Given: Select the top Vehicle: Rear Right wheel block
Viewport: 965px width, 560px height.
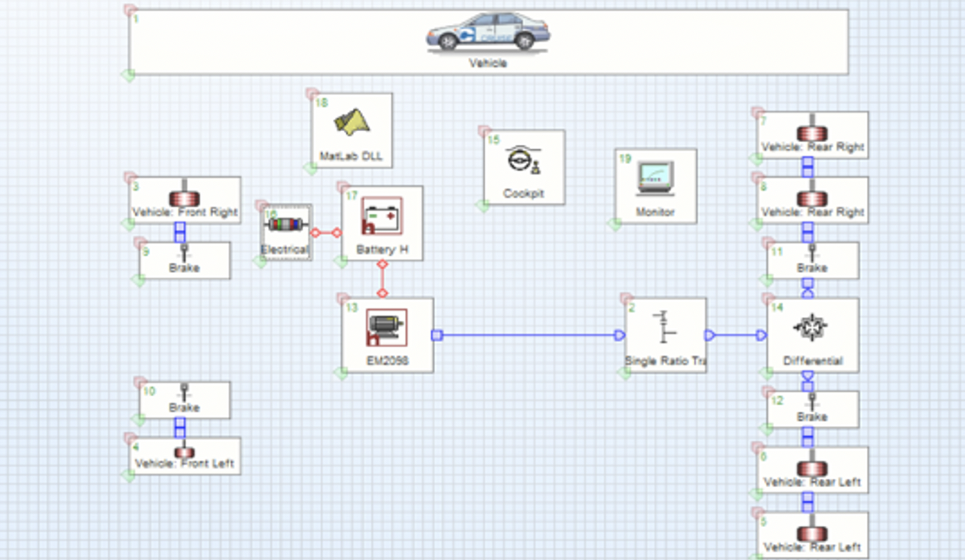Looking at the screenshot, I should (x=812, y=135).
